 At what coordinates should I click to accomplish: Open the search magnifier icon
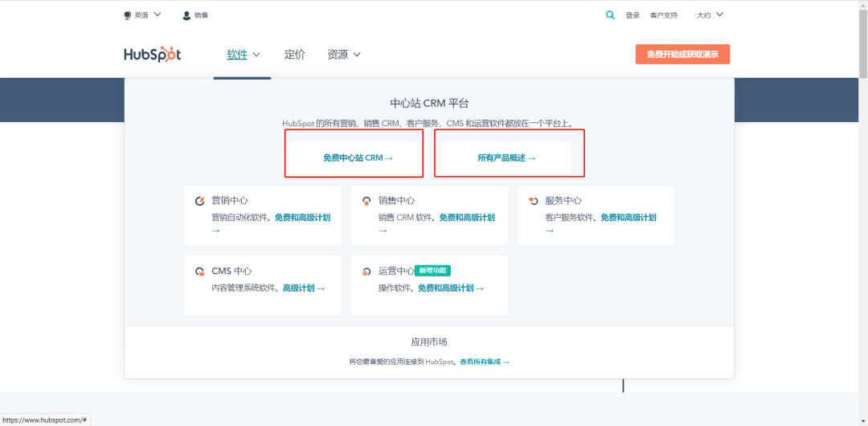pos(610,15)
